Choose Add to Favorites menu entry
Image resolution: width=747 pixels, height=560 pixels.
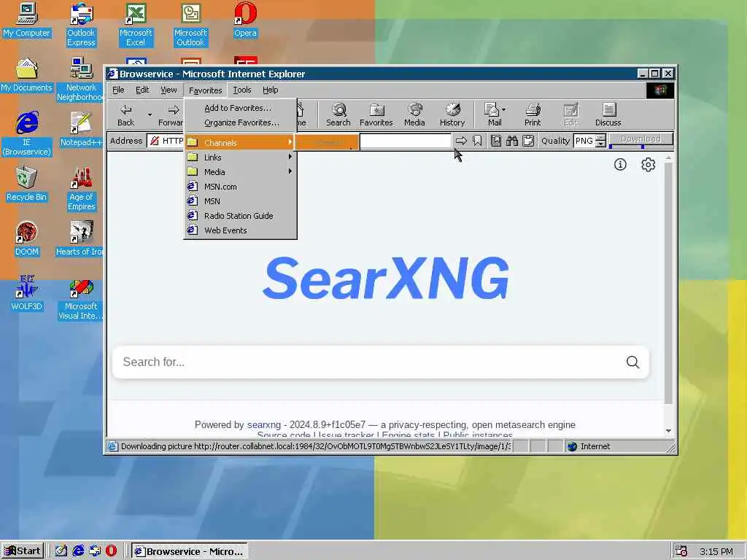(240, 108)
